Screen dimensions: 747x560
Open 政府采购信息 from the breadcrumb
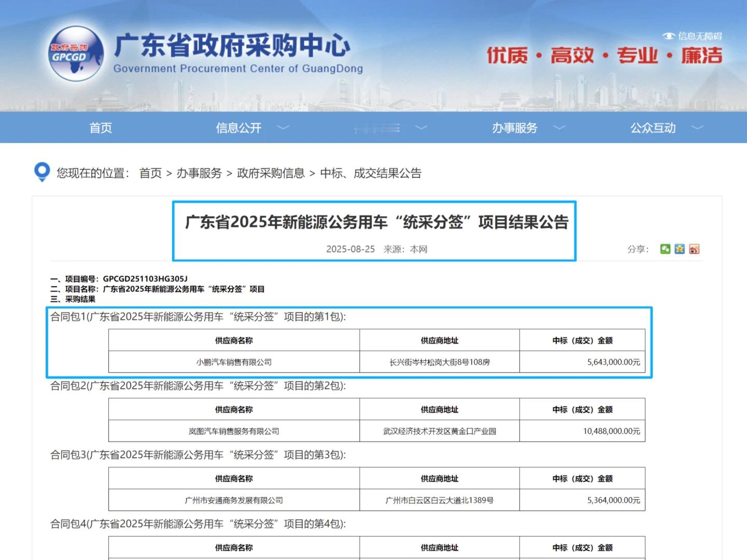[x=271, y=173]
